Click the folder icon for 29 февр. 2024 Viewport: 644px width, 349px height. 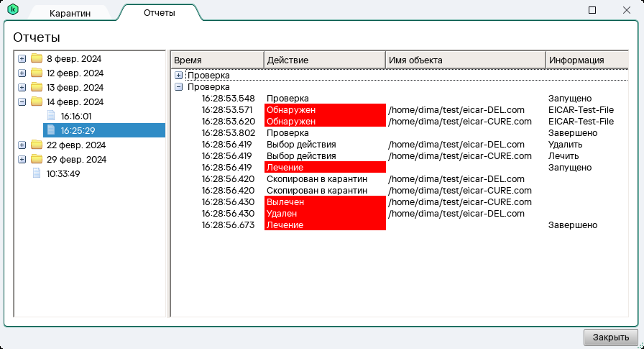pos(37,159)
